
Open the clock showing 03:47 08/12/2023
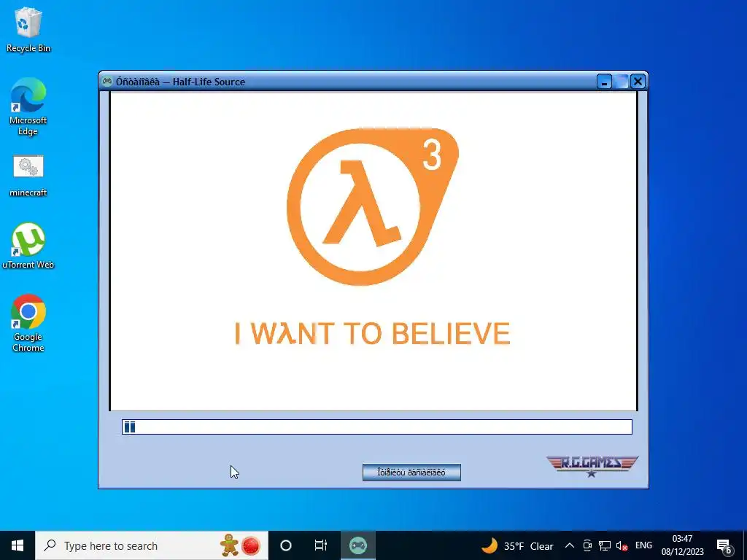point(682,545)
